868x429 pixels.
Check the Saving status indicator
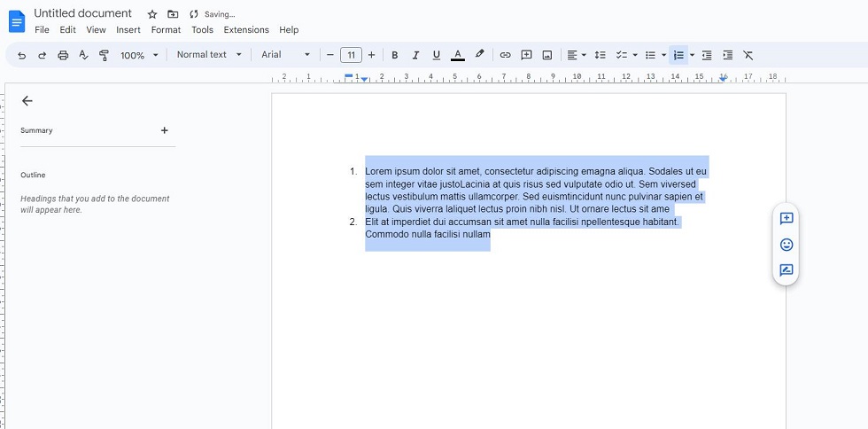(213, 14)
